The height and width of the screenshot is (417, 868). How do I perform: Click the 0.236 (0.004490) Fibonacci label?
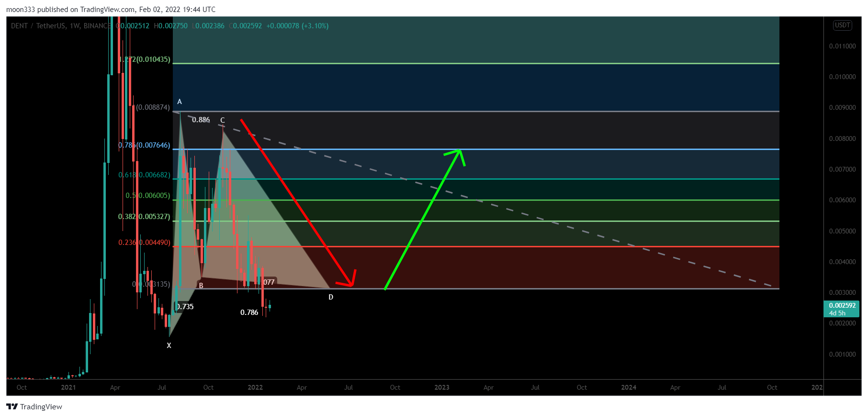pos(144,243)
